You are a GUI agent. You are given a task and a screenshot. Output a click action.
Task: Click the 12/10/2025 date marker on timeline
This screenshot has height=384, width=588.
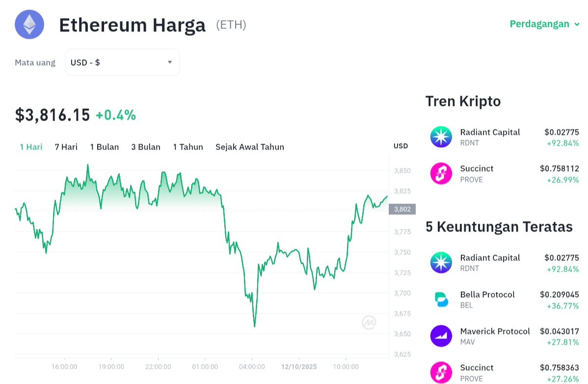[299, 367]
